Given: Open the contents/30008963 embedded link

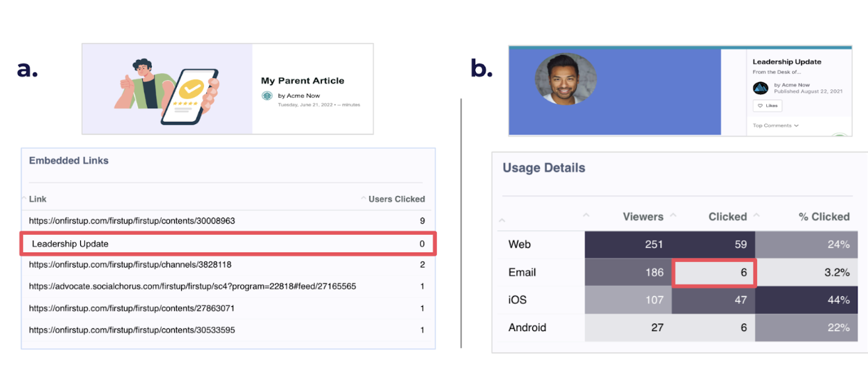Looking at the screenshot, I should tap(132, 221).
